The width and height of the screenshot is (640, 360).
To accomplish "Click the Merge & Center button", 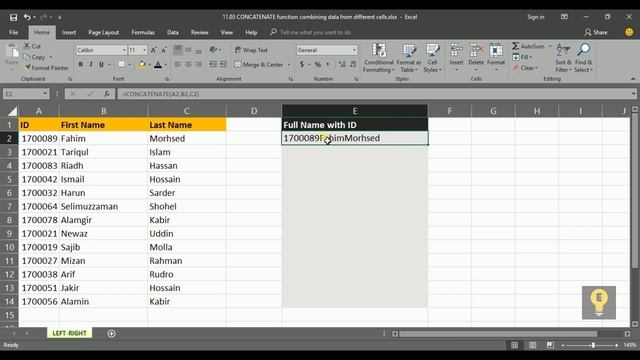I will [x=259, y=64].
